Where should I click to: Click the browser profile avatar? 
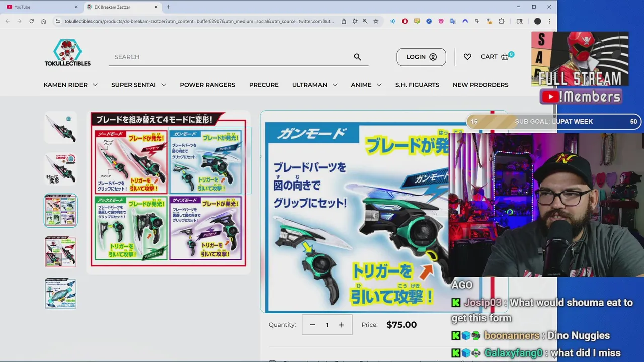[537, 21]
